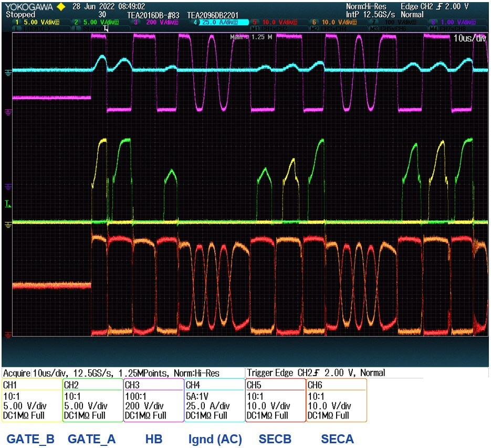Open the 10us/div timebase setting
Screen dimensions: 491x448
[x=471, y=39]
